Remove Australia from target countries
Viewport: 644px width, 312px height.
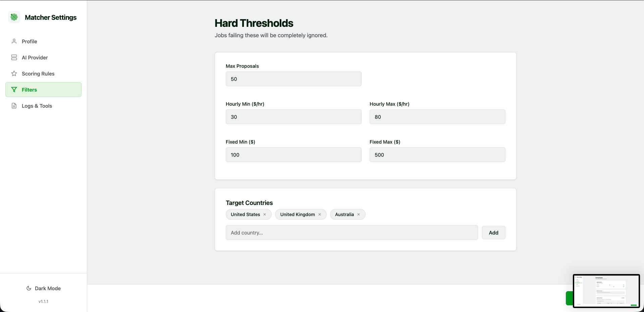[359, 214]
